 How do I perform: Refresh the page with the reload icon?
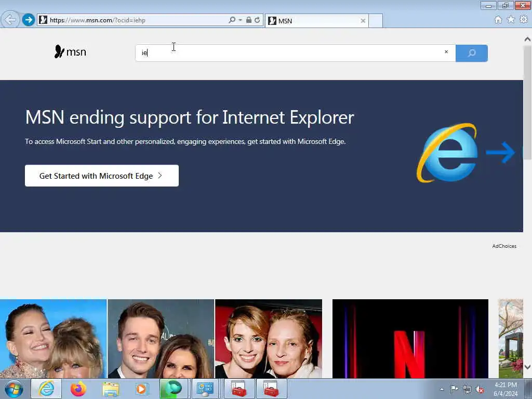pos(257,20)
